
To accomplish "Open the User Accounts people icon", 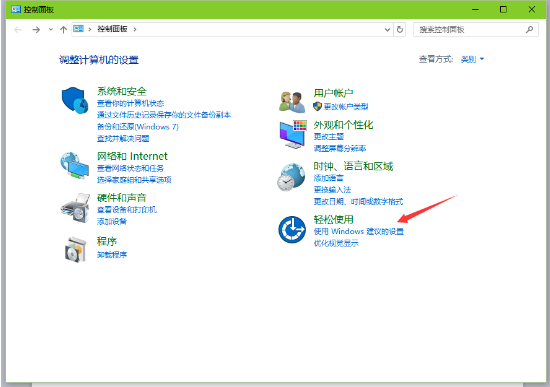I will pyautogui.click(x=292, y=102).
